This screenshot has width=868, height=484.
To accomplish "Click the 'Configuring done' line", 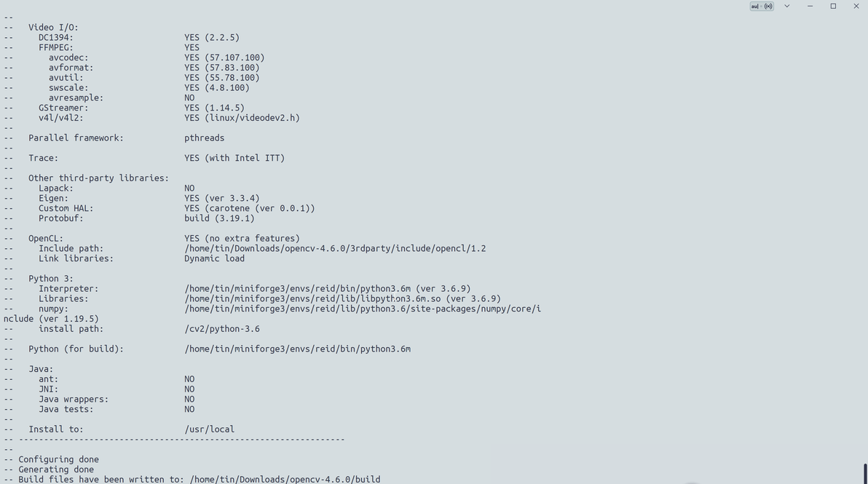I will tap(58, 459).
